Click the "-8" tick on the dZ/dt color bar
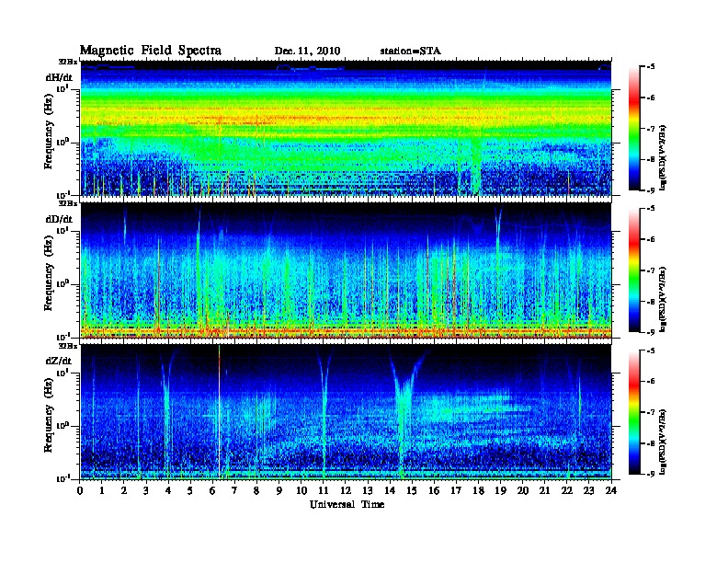 pyautogui.click(x=651, y=443)
